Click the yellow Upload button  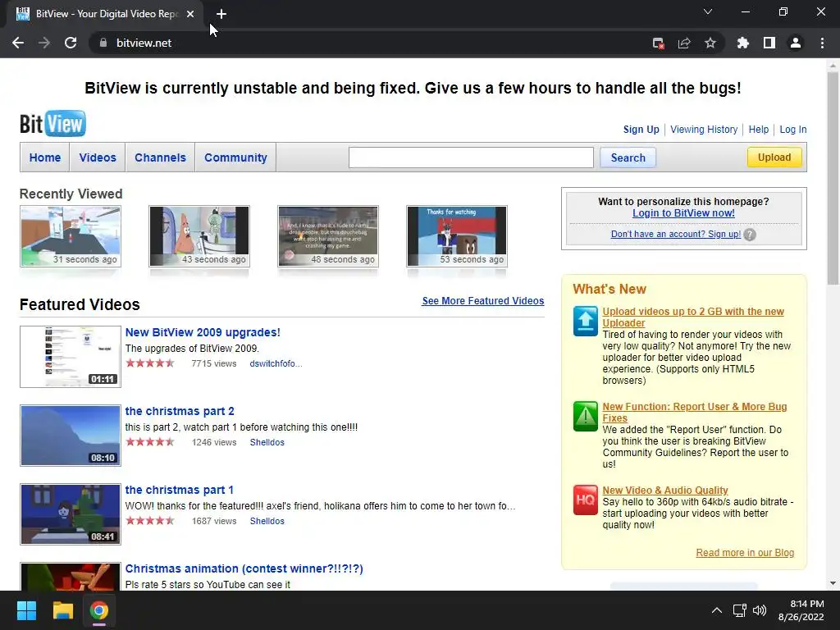pos(774,157)
